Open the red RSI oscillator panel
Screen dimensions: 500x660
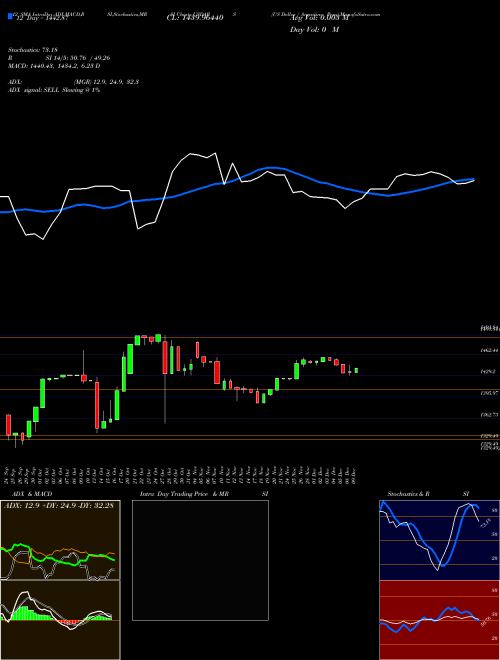tap(439, 620)
